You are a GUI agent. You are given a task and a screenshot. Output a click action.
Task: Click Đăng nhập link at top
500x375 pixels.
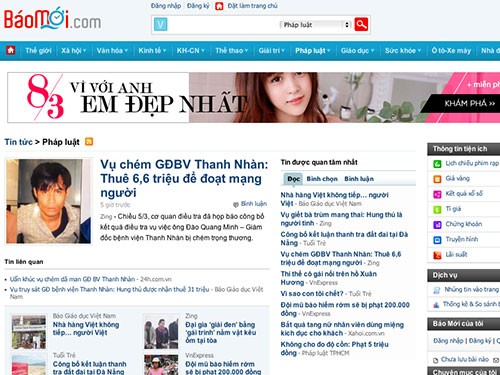[166, 6]
